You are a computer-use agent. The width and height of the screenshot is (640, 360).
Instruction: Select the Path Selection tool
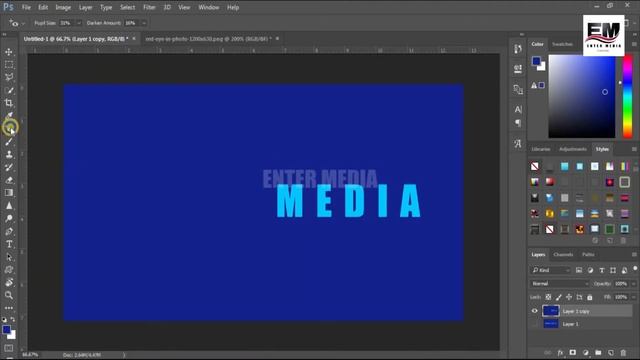(9, 257)
